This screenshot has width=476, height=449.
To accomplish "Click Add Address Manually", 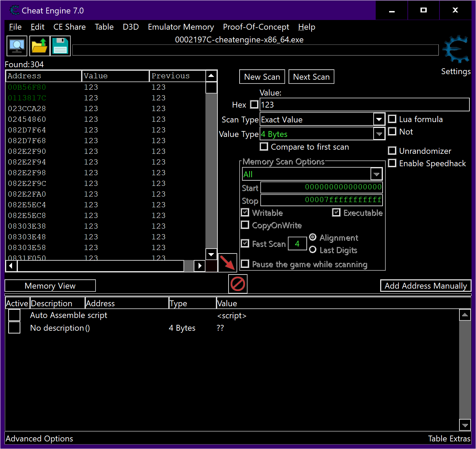I will pos(426,286).
